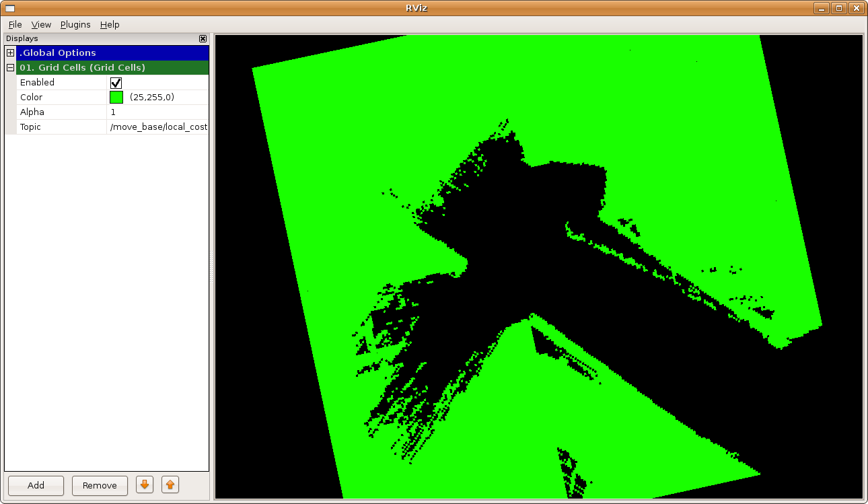Minimize the RViz window

(821, 8)
